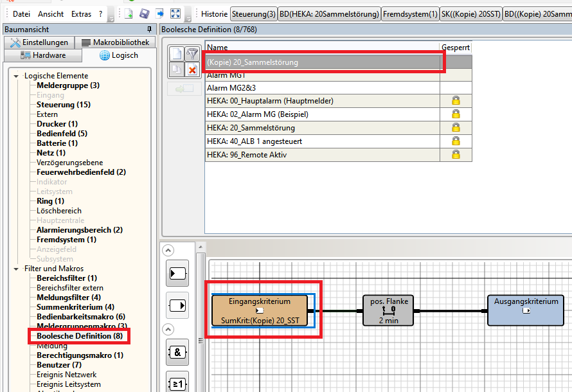Viewport: 572px width, 392px height.
Task: Open history entry SK((Kopie) 20SST)
Action: tap(471, 14)
